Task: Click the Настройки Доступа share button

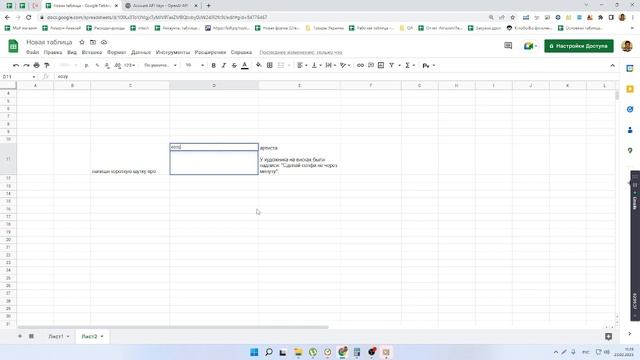Action: pos(579,46)
